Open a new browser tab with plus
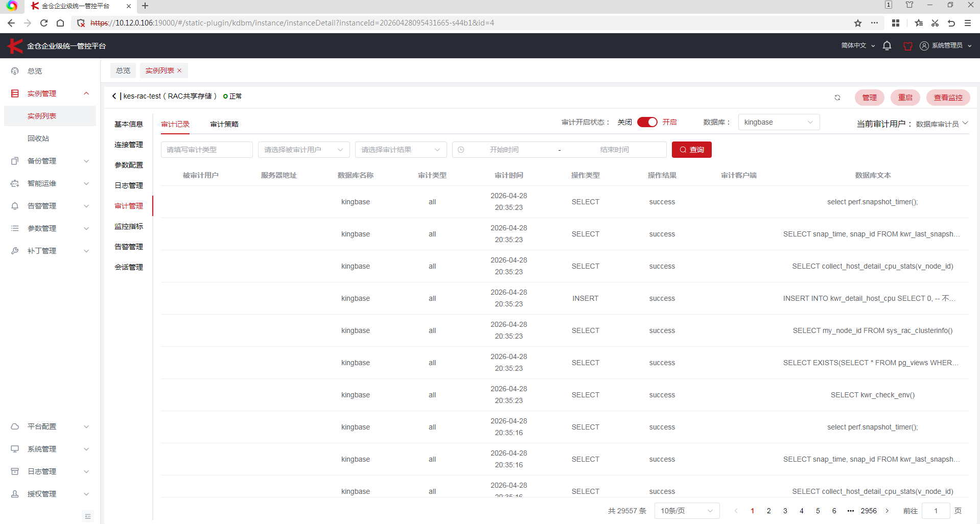 tap(145, 6)
